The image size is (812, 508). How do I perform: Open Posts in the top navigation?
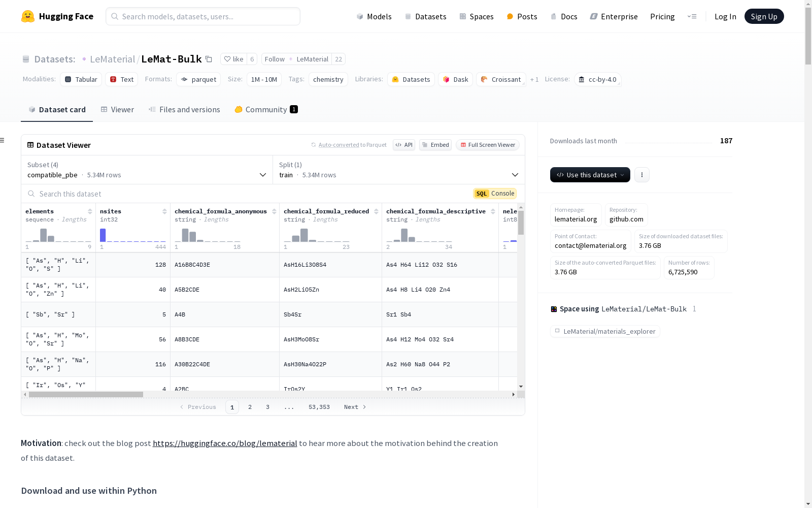click(x=522, y=16)
